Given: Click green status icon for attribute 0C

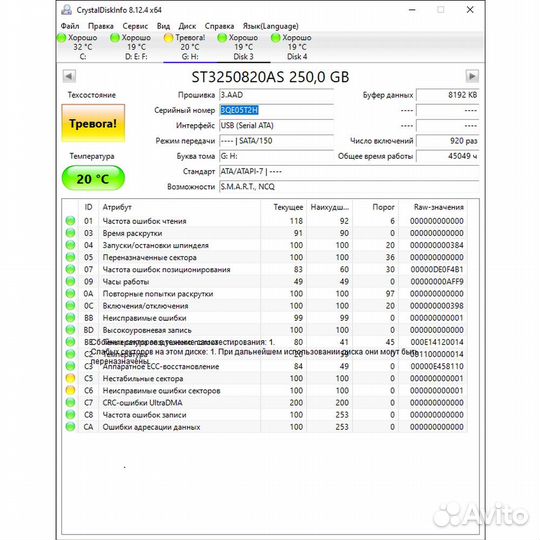Looking at the screenshot, I should click(70, 305).
